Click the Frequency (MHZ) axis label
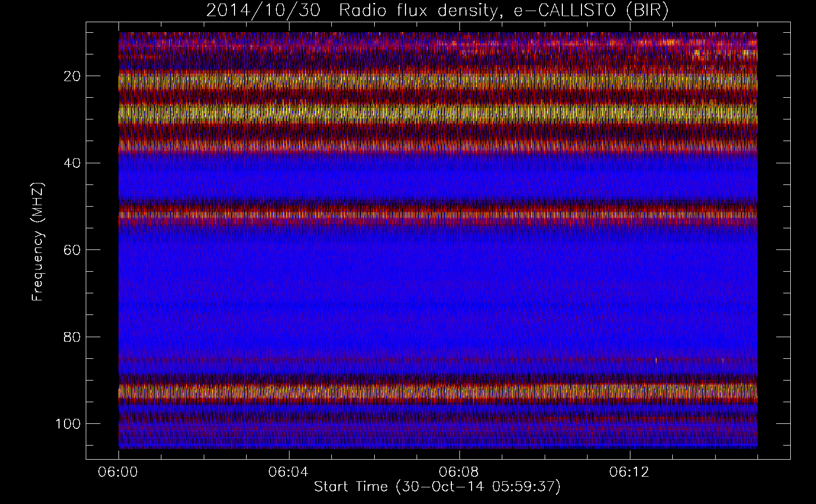This screenshot has height=504, width=816. tap(38, 242)
